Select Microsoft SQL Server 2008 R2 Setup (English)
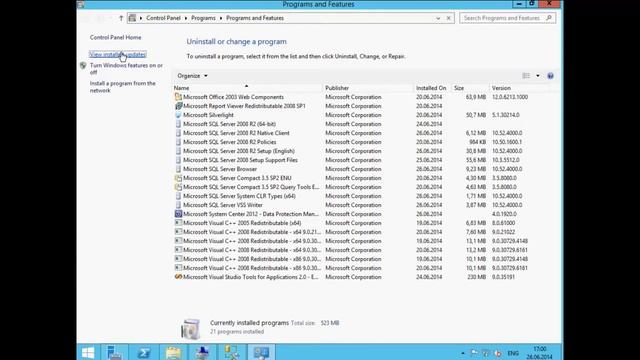The width and height of the screenshot is (640, 360). [351, 151]
